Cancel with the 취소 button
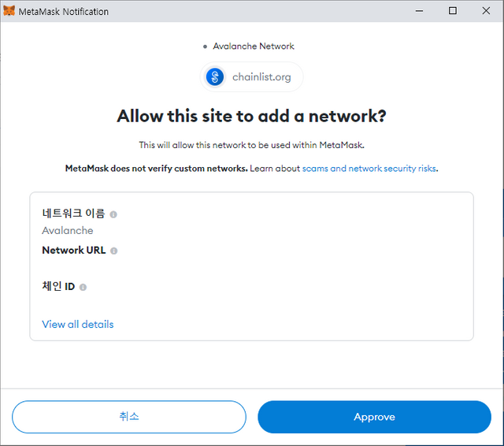Screen dimensions: 504x446 click(129, 417)
